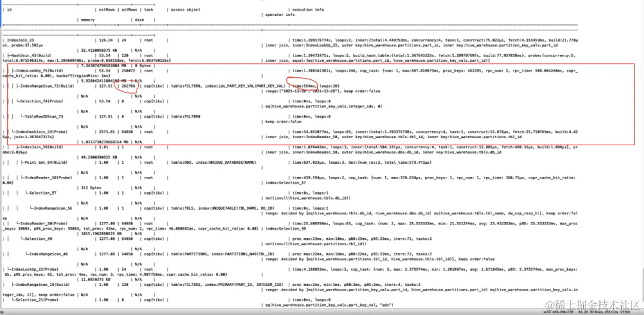The width and height of the screenshot is (644, 315).
Task: Select the Selection_74(Probe) operator name
Action: click(x=41, y=101)
